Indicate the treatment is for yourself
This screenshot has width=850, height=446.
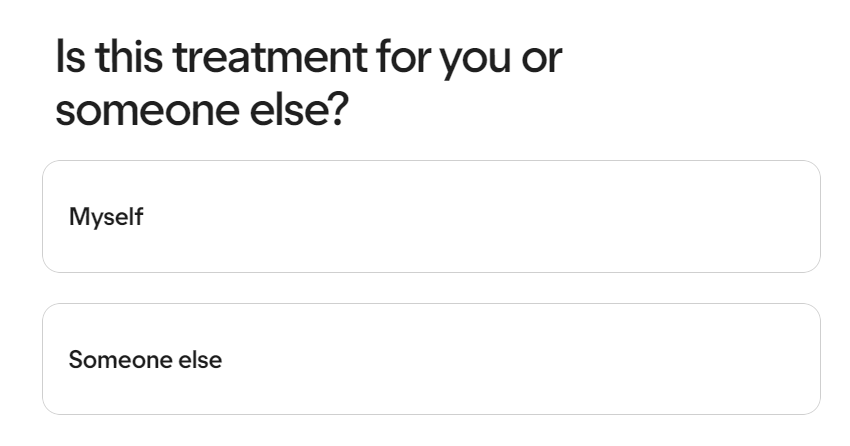pos(432,216)
